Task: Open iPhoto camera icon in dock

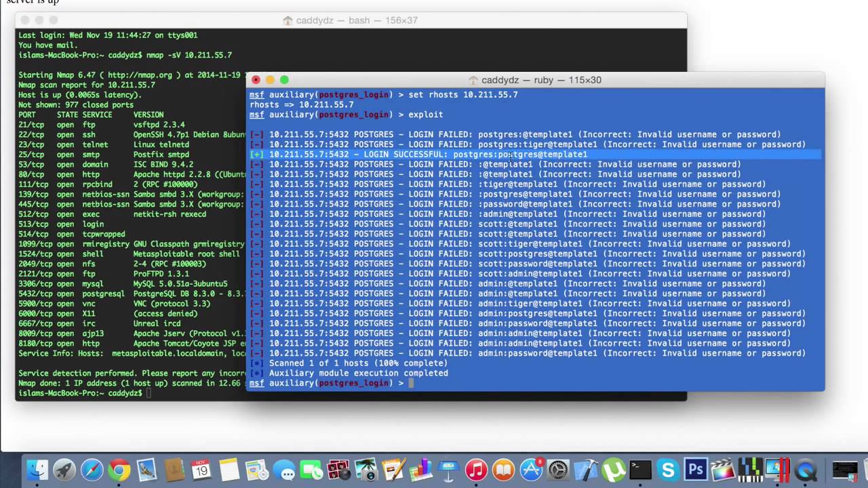Action: coord(366,470)
